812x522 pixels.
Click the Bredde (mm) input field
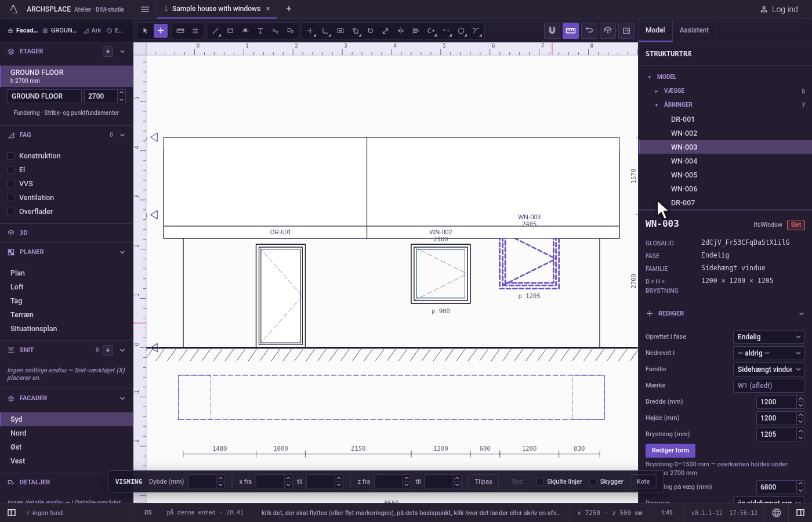(x=777, y=402)
